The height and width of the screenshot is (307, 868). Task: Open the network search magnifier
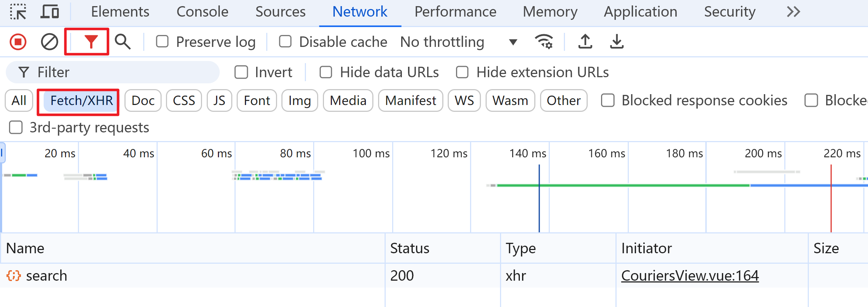click(123, 42)
